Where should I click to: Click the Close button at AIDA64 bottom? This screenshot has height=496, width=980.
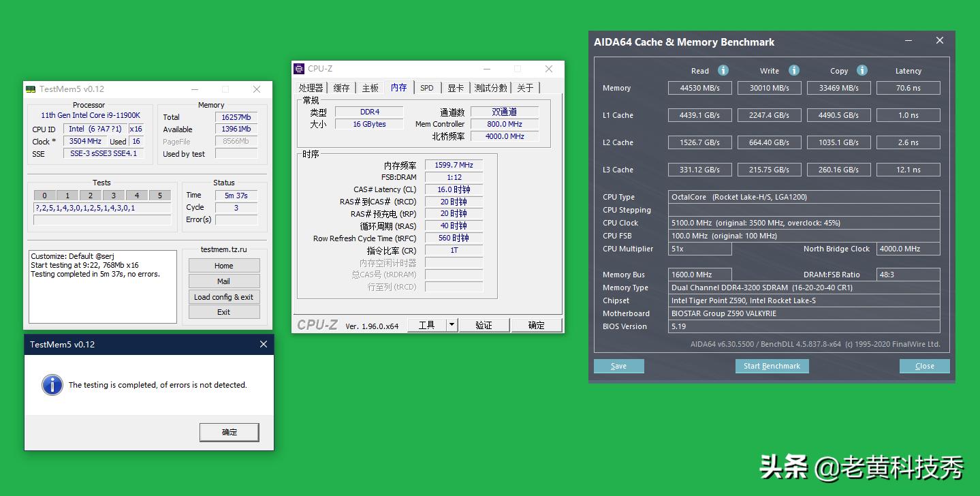pyautogui.click(x=925, y=366)
